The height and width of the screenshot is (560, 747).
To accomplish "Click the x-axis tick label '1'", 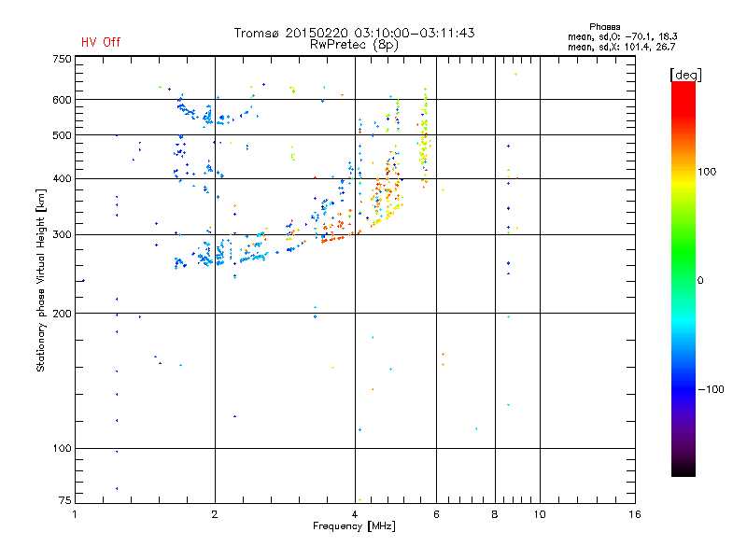I will tap(75, 514).
